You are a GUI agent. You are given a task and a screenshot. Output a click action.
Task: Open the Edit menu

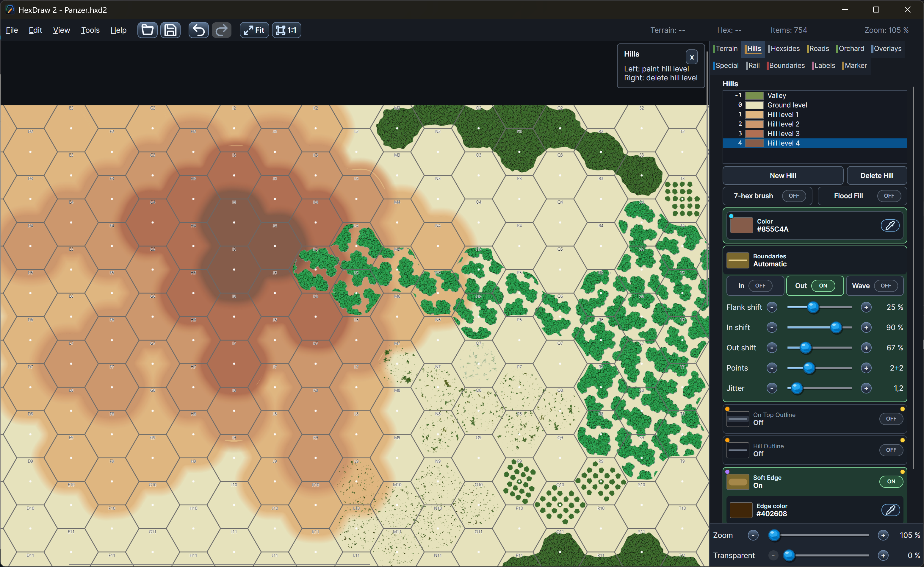35,30
